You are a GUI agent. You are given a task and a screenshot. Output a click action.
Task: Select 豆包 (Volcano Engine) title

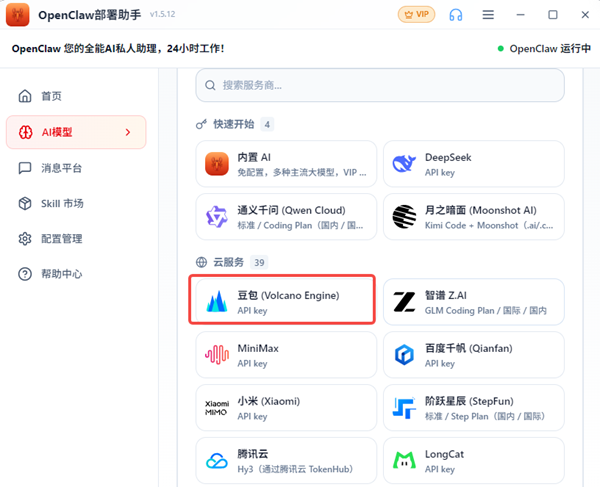288,295
